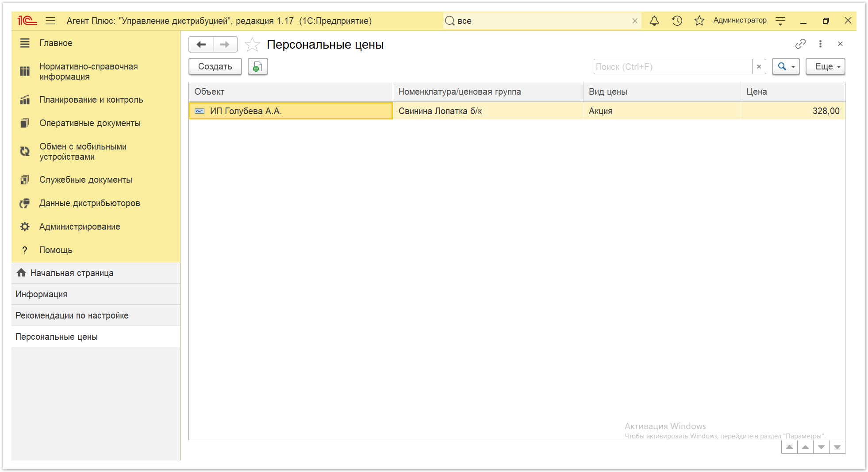Click the Поиск (Ctrl+F) search field
Screen dimensions: 868x472
click(x=672, y=67)
